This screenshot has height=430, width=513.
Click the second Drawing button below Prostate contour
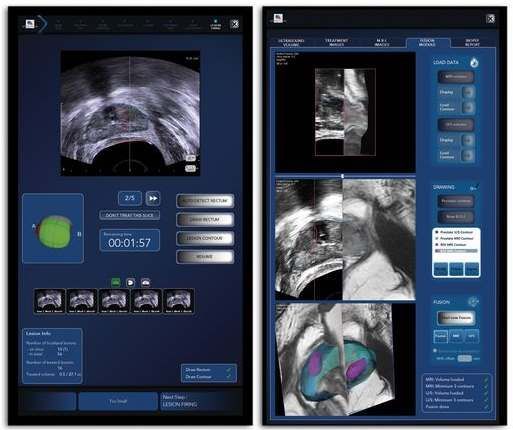click(x=456, y=217)
